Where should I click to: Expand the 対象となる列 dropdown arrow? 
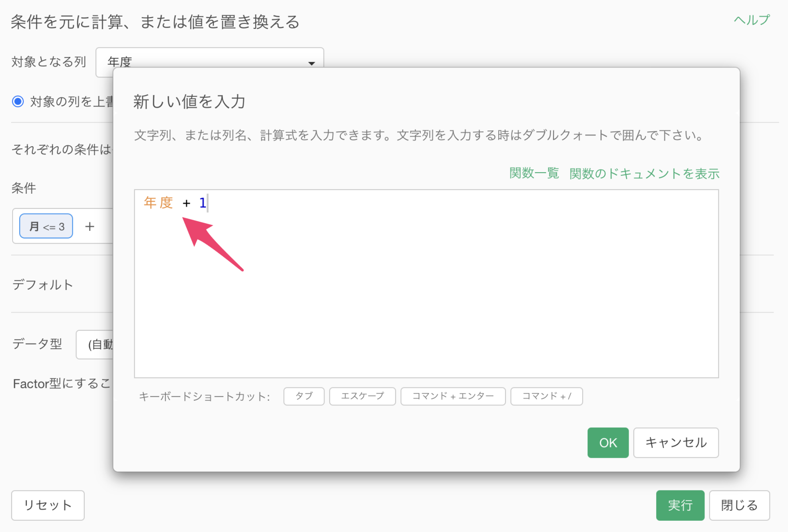point(311,63)
